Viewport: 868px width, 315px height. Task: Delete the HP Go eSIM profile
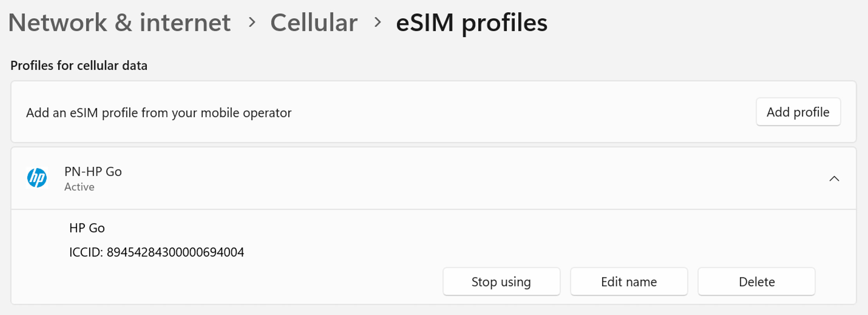click(x=756, y=282)
